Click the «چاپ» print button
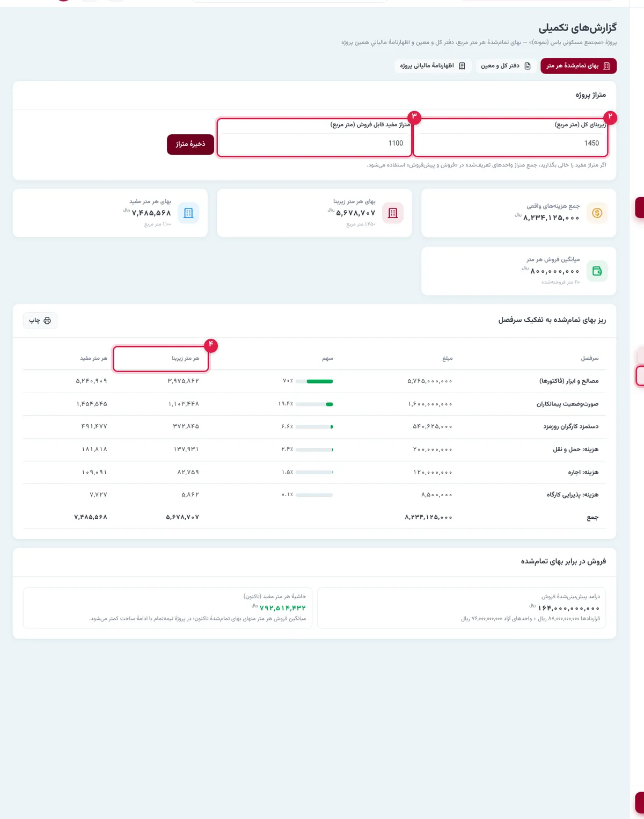 coord(40,321)
